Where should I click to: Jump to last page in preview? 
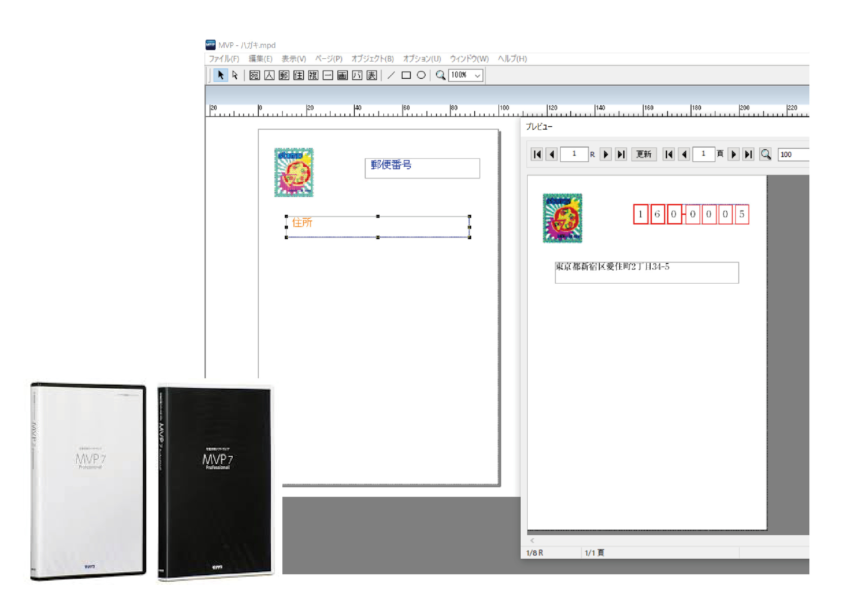749,154
